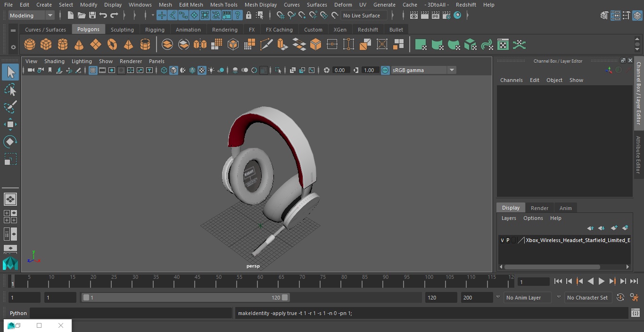Redo the action via the toolbar arrow

click(114, 16)
